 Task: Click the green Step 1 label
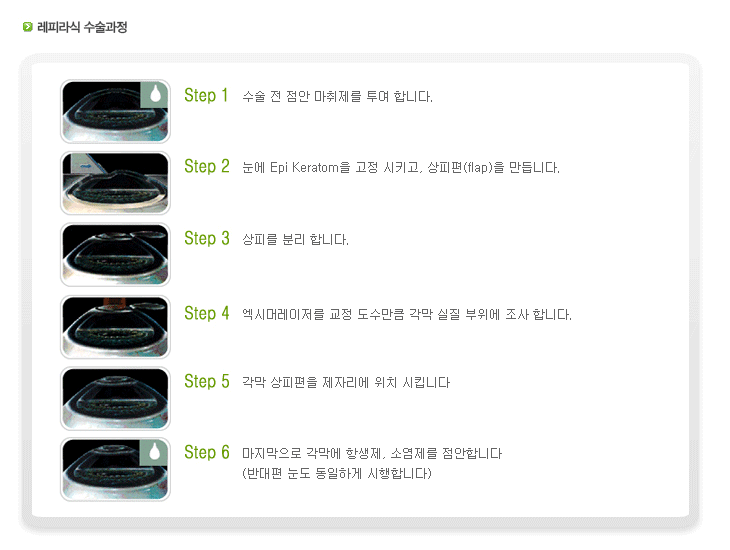(x=206, y=95)
